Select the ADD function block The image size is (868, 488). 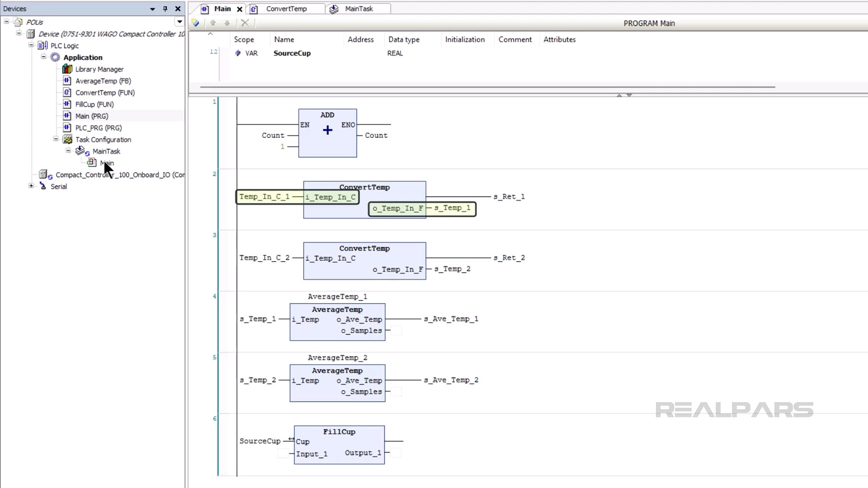[x=327, y=133]
